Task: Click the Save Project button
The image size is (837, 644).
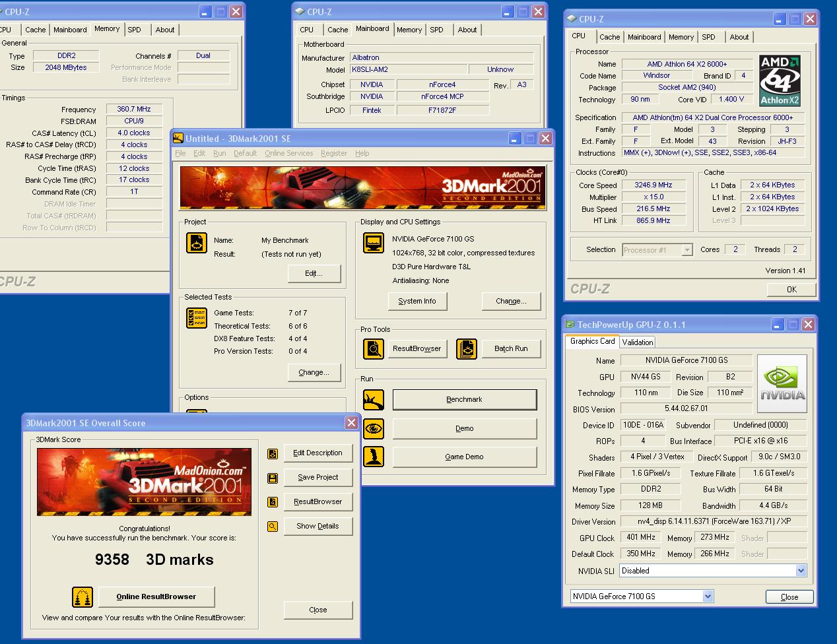Action: click(318, 478)
